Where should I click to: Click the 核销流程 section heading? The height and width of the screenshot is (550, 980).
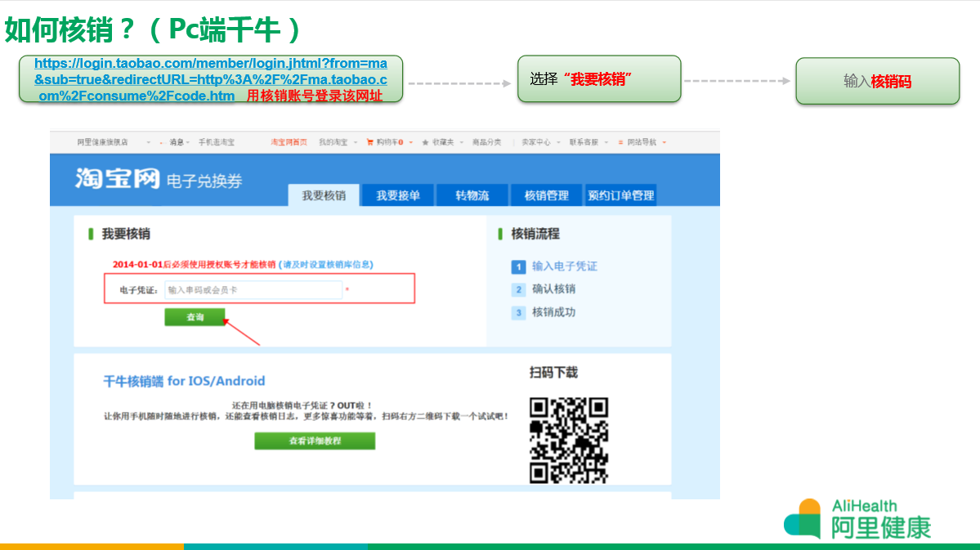point(535,234)
